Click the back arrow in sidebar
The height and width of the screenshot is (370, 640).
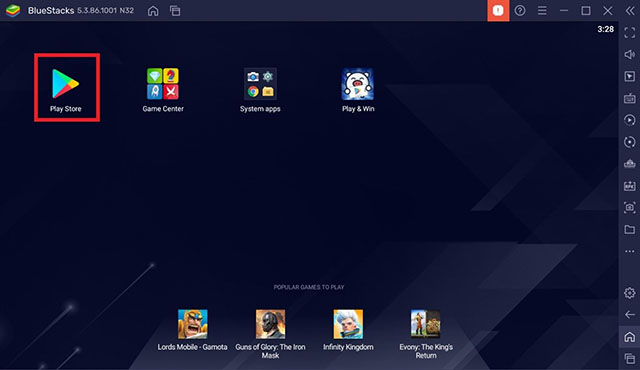pyautogui.click(x=630, y=315)
